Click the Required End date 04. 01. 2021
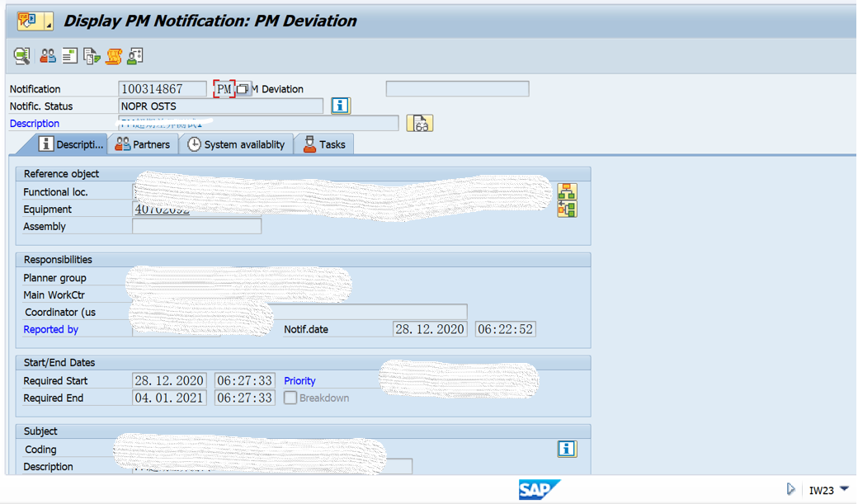The height and width of the screenshot is (504, 858). (169, 398)
